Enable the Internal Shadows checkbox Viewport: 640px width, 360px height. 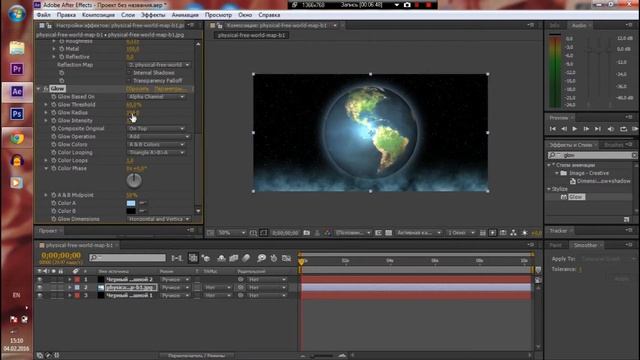coord(129,73)
